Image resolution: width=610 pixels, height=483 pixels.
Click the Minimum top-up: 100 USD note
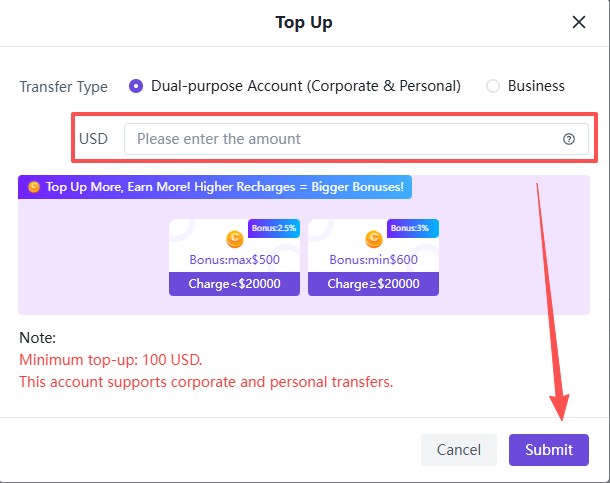111,360
